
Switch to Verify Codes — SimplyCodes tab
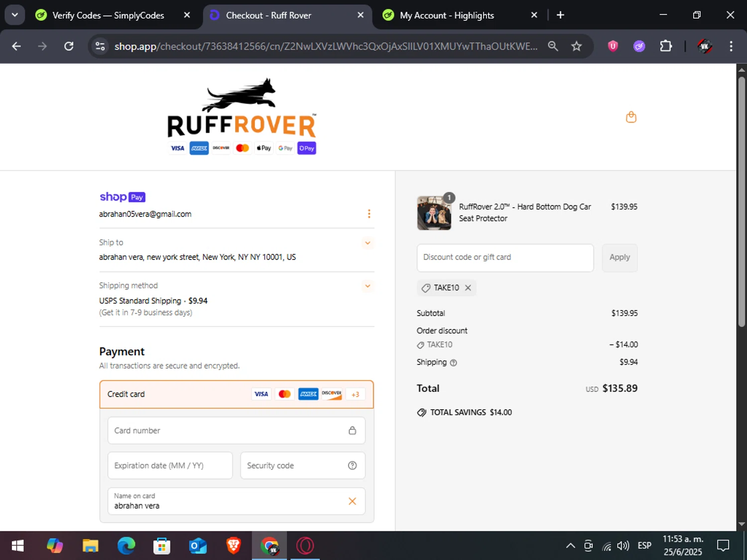tap(108, 15)
